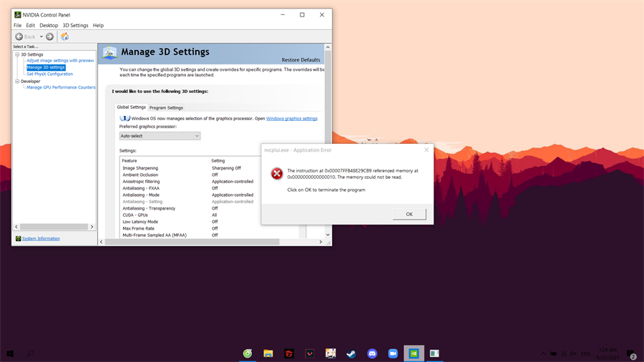Screen dimensions: 644x362
Task: Open the Windows Start menu
Action: point(10,353)
